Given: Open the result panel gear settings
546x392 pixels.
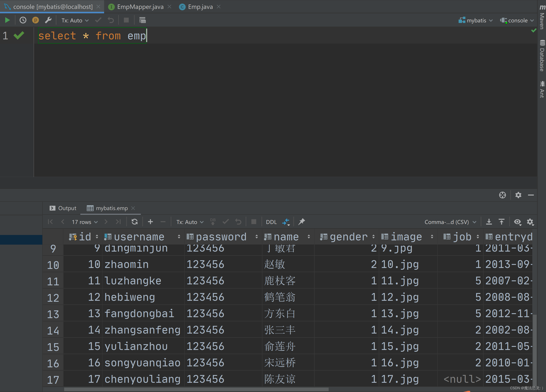Looking at the screenshot, I should pos(530,222).
